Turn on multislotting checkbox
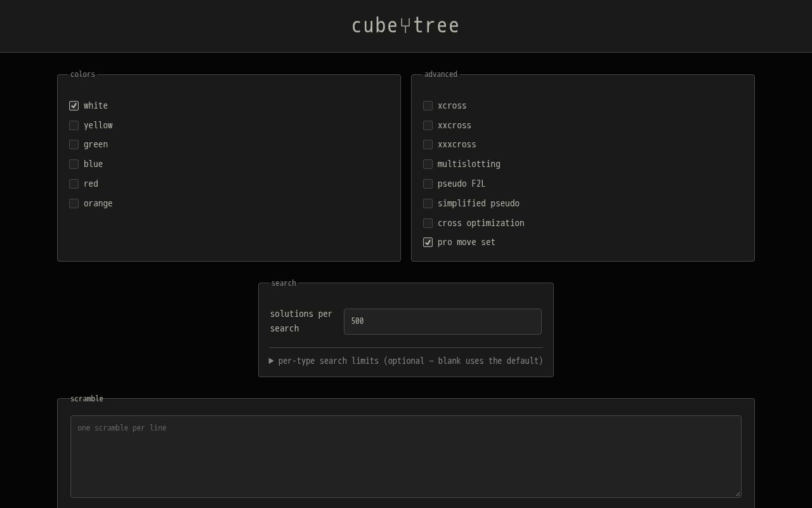 [428, 164]
